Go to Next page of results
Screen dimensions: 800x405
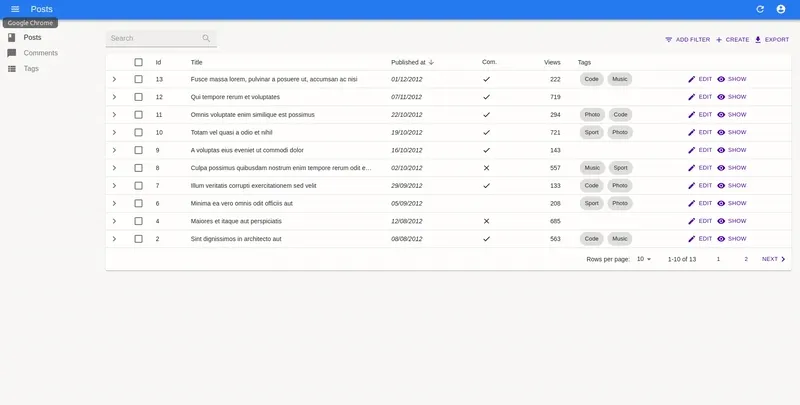click(773, 259)
